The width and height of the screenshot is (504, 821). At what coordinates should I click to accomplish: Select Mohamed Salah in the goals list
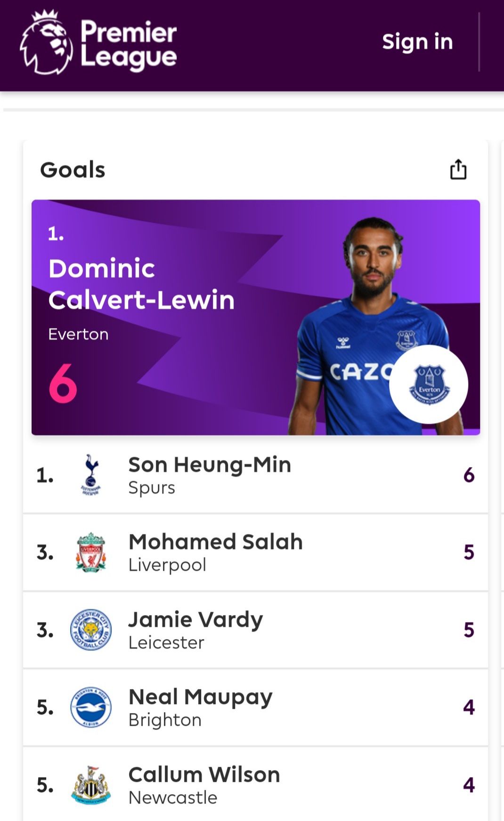(x=215, y=542)
